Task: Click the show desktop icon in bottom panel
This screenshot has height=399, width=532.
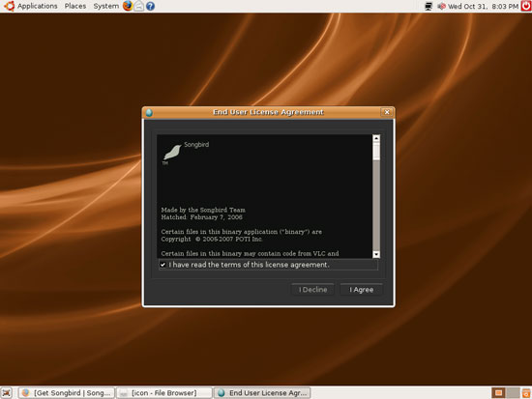Action: tap(7, 393)
